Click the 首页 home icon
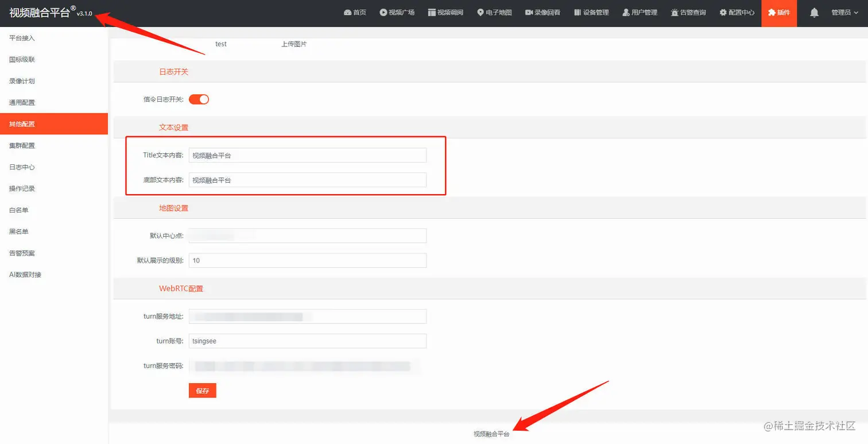Viewport: 868px width, 444px height. [347, 13]
